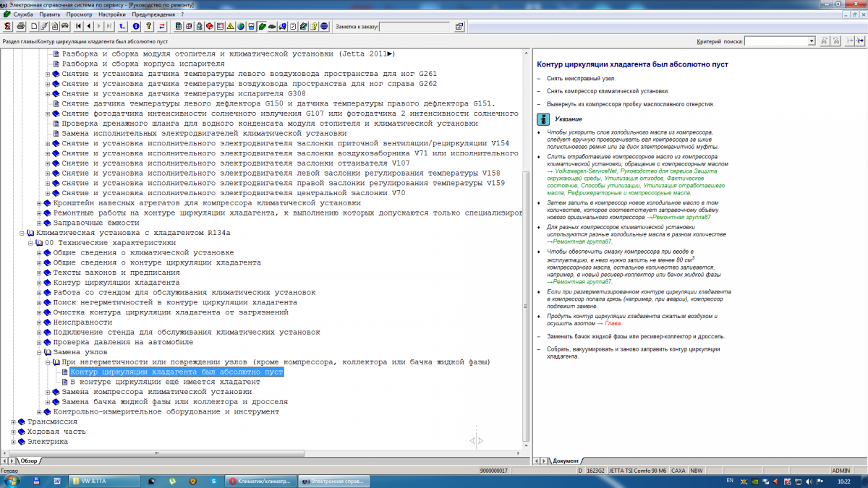Click the yellow warning triangle toolbar icon
868x488 pixels.
click(230, 27)
